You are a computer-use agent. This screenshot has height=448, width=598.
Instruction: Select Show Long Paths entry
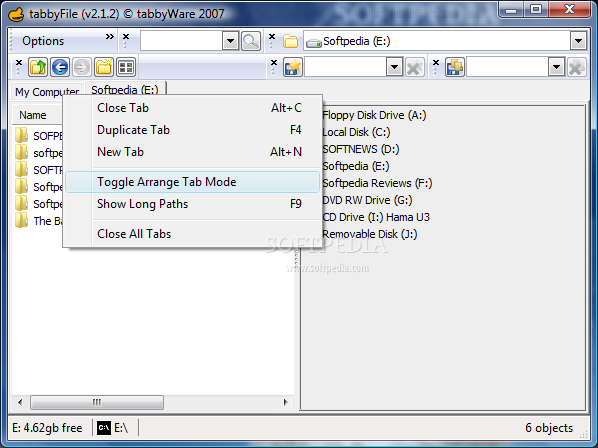point(192,204)
